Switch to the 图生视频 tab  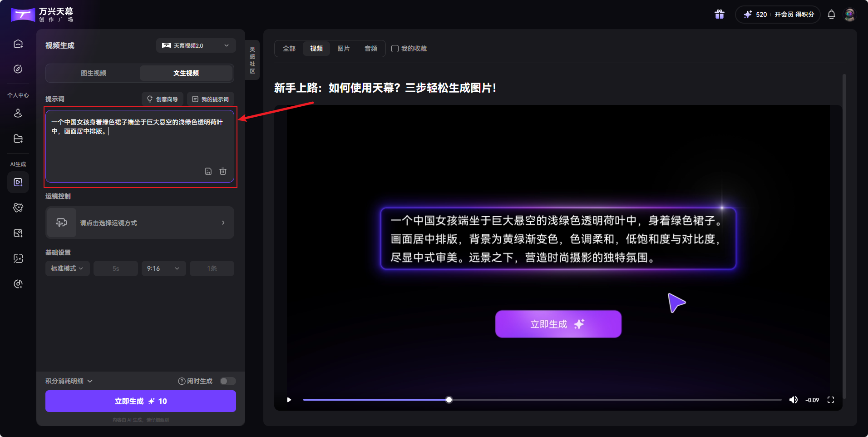(x=94, y=73)
